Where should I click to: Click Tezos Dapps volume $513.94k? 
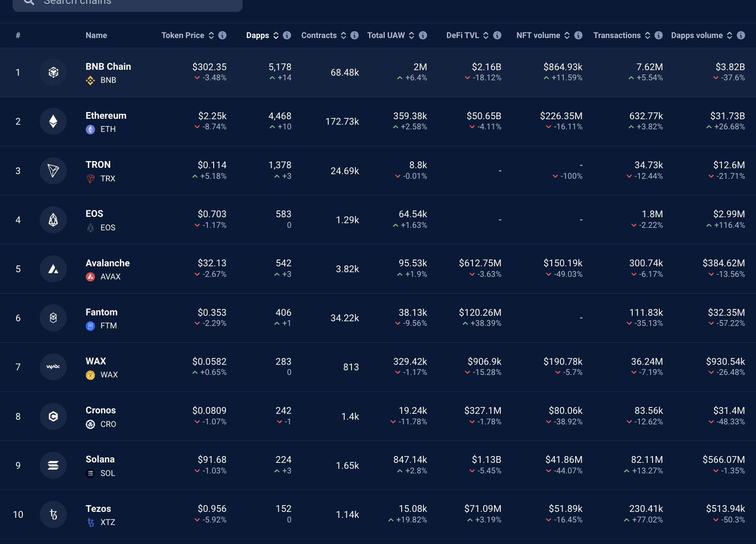point(726,508)
